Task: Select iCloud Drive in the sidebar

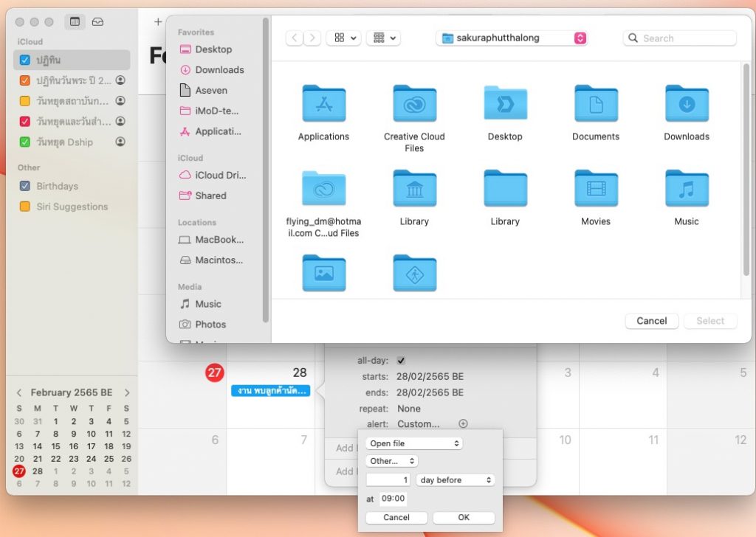Action: (220, 176)
